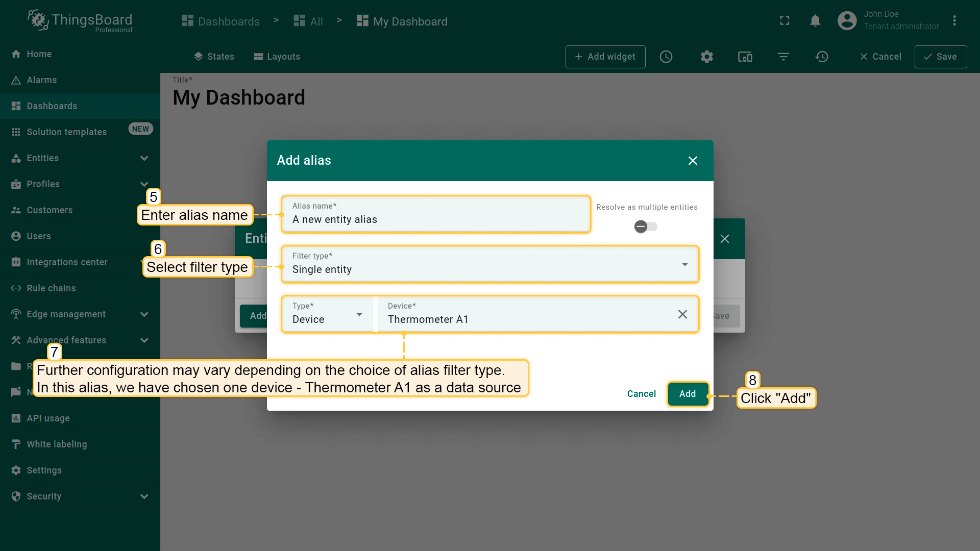Open the filters icon in toolbar

(783, 57)
